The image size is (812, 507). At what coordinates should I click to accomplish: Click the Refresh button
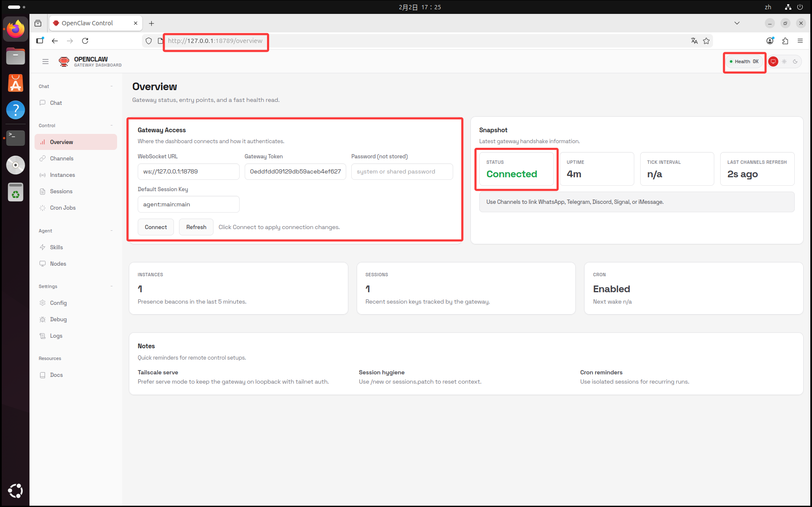(196, 227)
